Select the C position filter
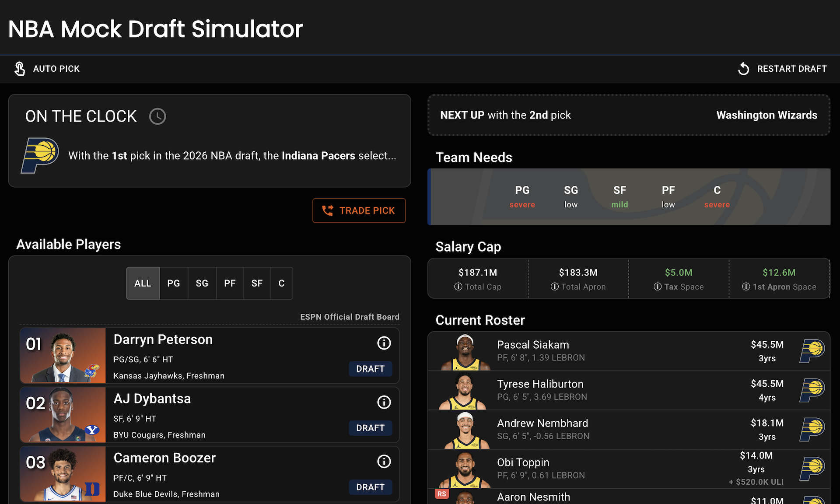Viewport: 840px width, 504px height. (281, 283)
